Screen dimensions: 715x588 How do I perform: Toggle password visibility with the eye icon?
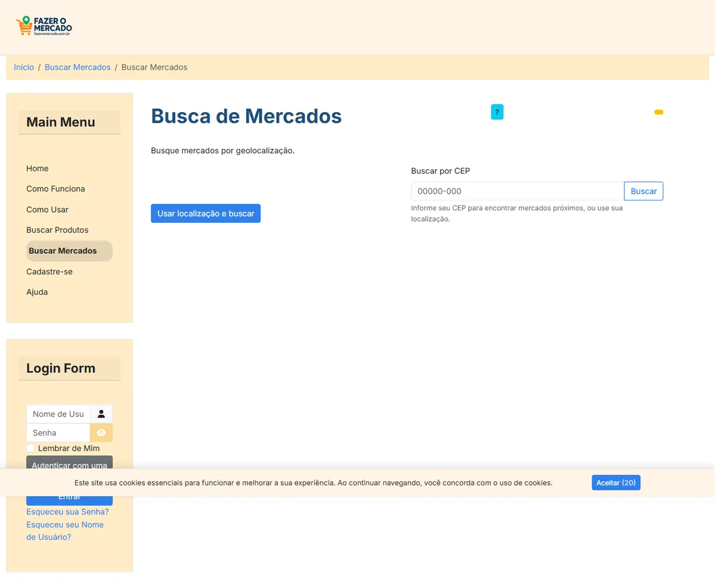click(x=101, y=433)
